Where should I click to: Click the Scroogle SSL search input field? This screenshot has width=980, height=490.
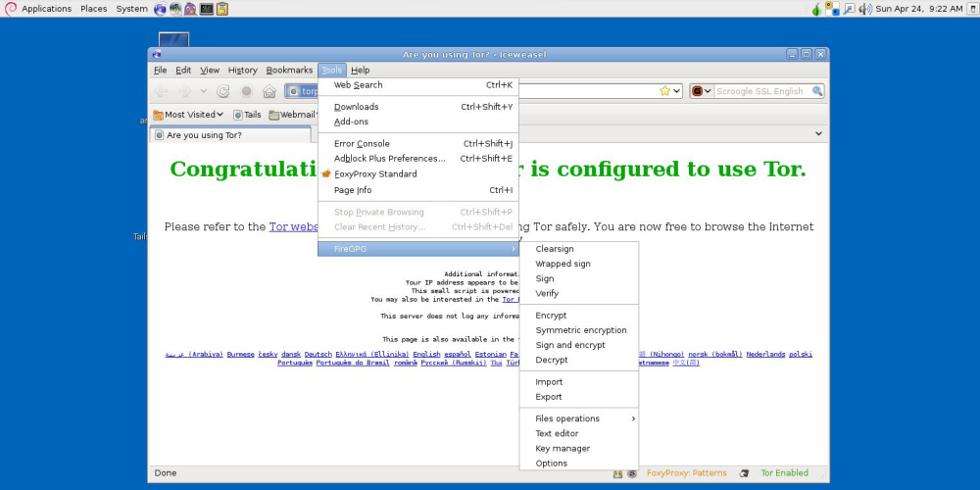tap(759, 91)
